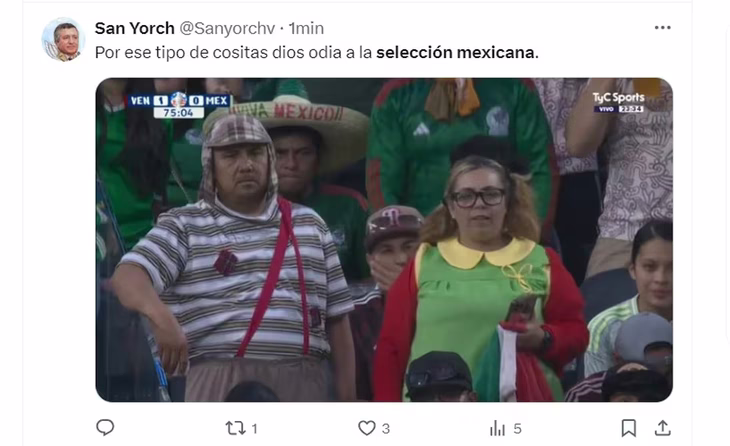The height and width of the screenshot is (446, 730).
Task: Click the views count of 5
Action: (517, 428)
